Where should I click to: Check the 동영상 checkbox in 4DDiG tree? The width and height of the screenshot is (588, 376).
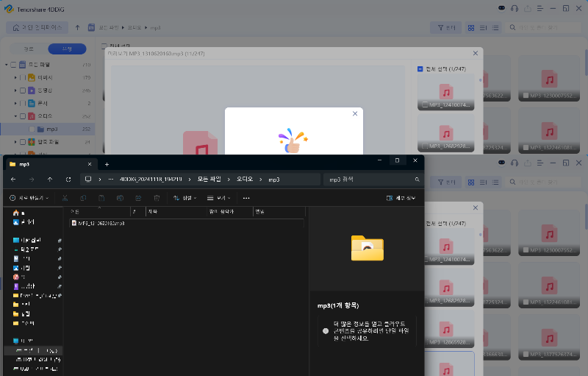[x=23, y=91]
